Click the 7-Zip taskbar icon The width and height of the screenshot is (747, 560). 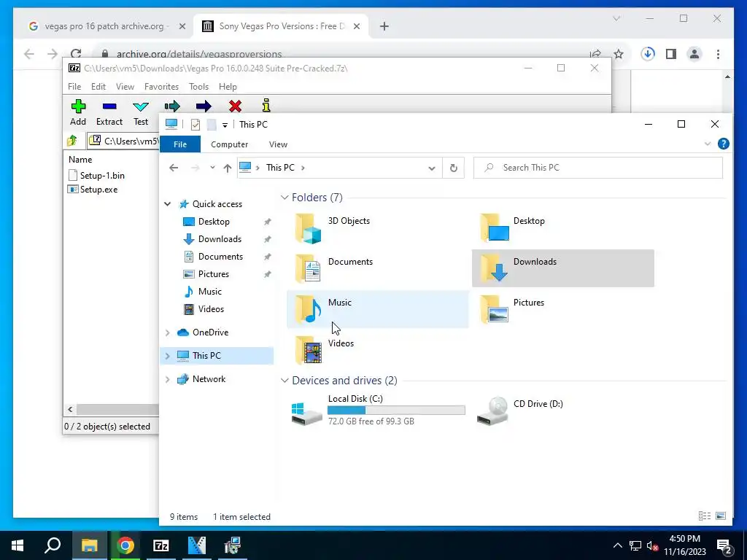161,545
